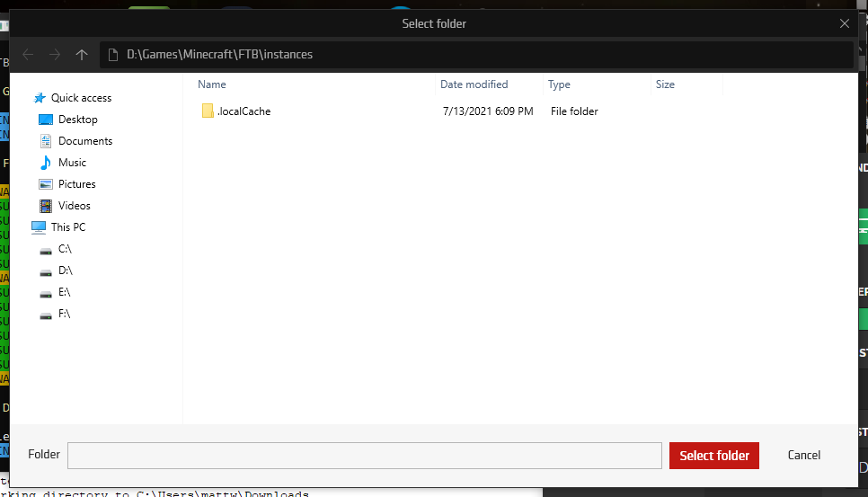
Task: Sort by the Name column
Action: click(x=212, y=84)
